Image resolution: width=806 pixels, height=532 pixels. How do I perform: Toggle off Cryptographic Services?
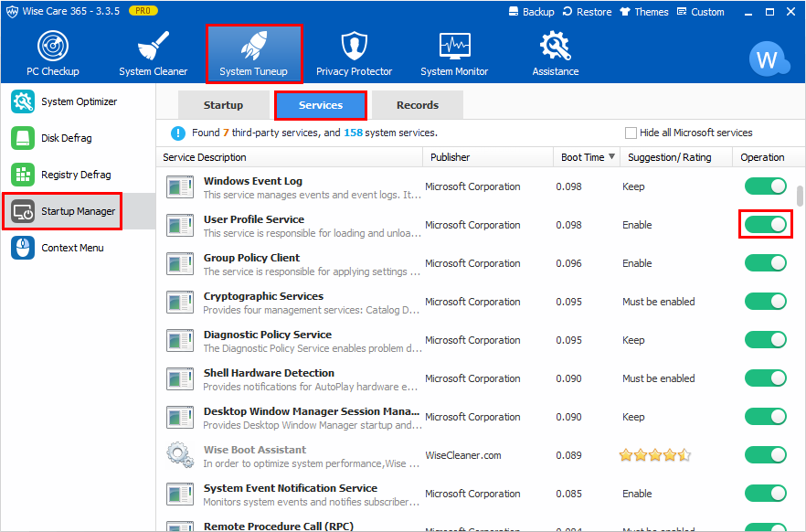(x=766, y=302)
